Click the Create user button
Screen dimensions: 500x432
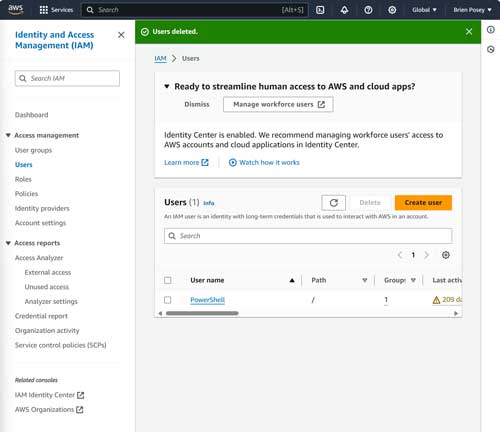(x=423, y=203)
